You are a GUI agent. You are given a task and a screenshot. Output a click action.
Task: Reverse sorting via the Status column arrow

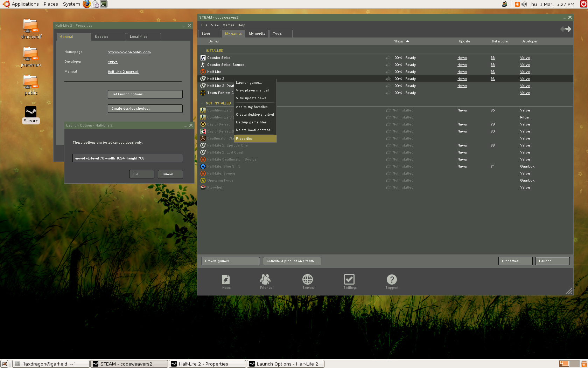coord(407,41)
